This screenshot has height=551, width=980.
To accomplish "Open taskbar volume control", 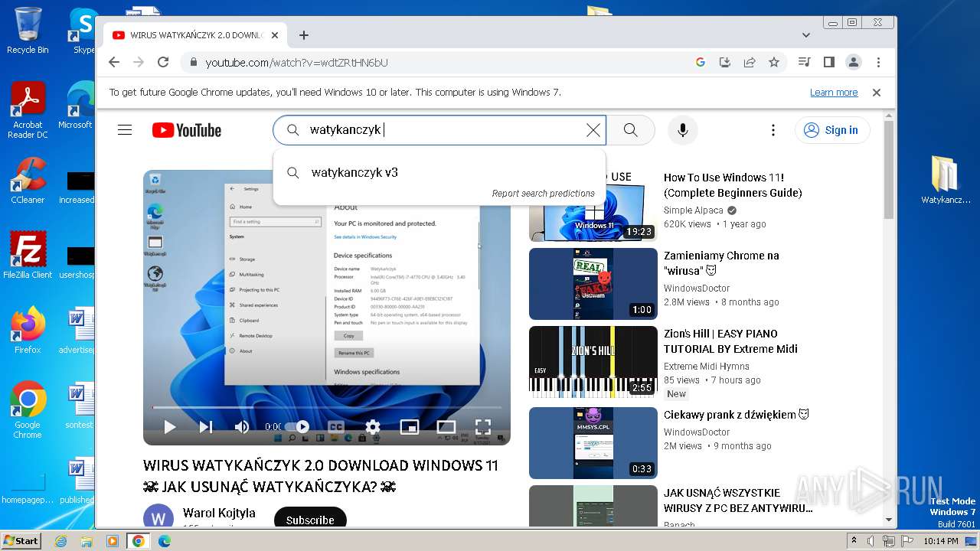I will (871, 541).
